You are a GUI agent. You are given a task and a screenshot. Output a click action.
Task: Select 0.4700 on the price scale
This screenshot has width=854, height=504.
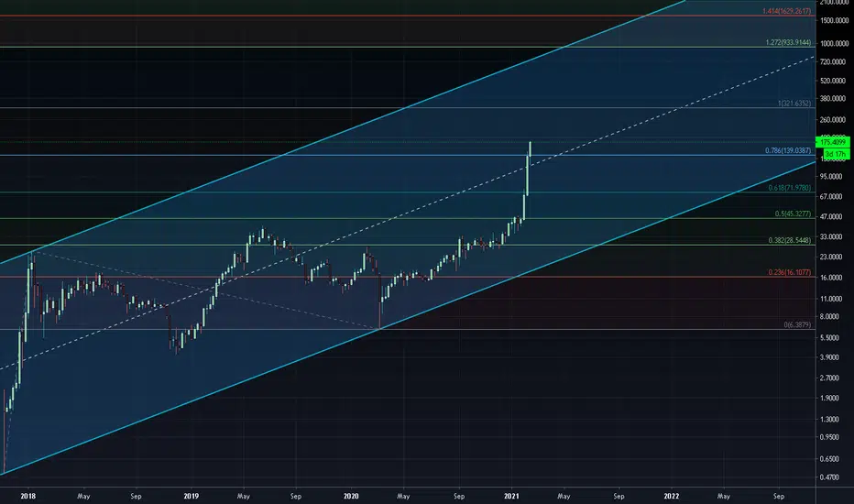click(x=830, y=477)
